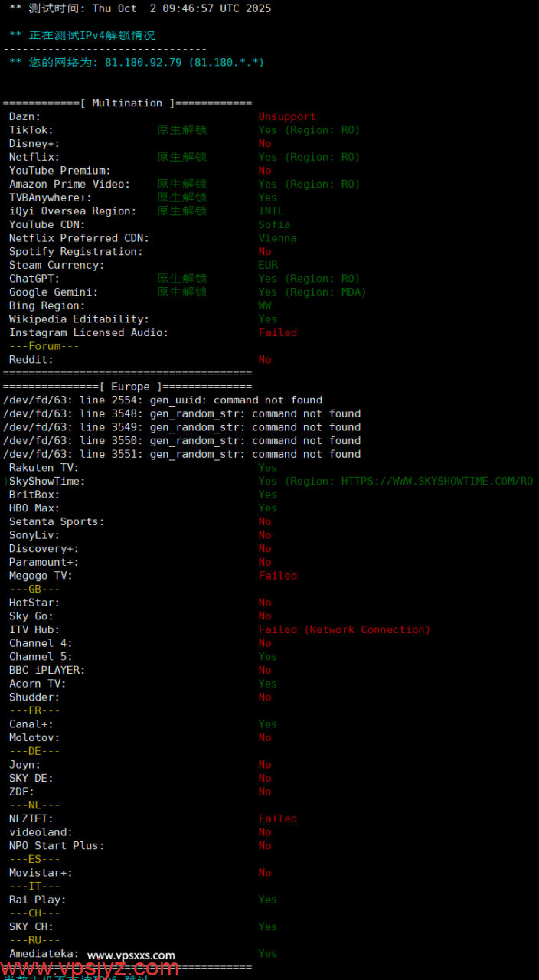This screenshot has height=980, width=539.
Task: Click the gen_uuid command not found error
Action: click(162, 400)
